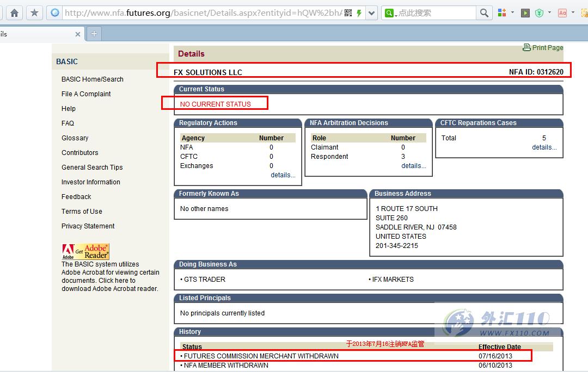Viewport: 588px width, 372px height.
Task: Open BASIC Home/Search in sidebar
Action: [x=92, y=79]
